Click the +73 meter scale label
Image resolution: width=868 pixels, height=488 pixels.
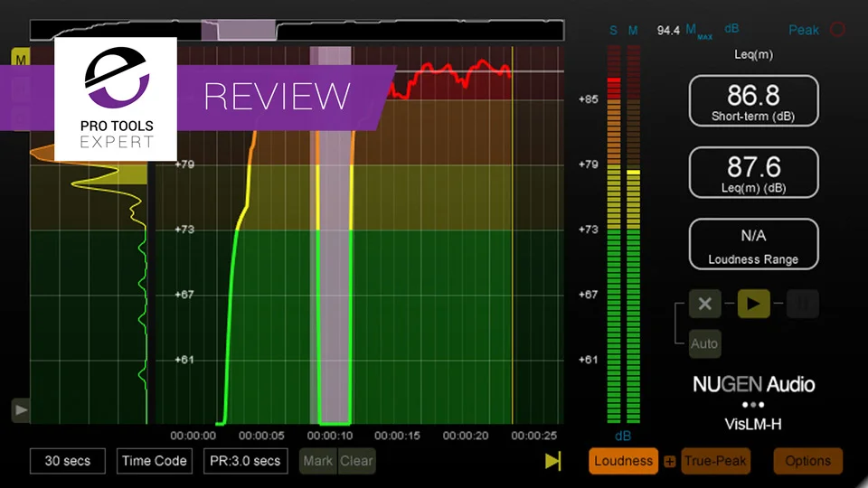[x=589, y=229]
